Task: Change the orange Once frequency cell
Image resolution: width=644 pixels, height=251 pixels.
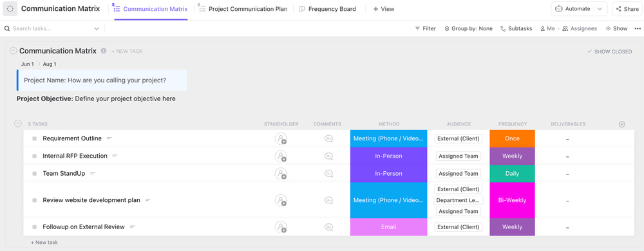Action: pos(512,138)
